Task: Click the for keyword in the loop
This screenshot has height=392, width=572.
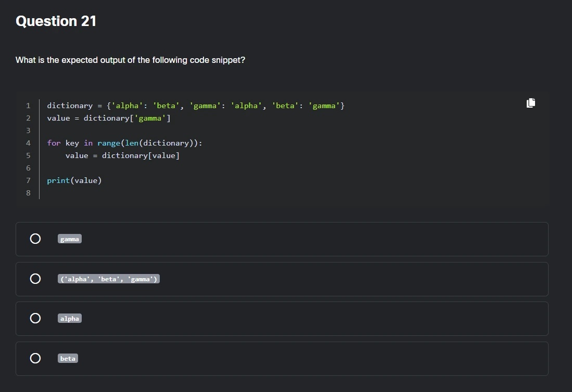Action: click(54, 143)
